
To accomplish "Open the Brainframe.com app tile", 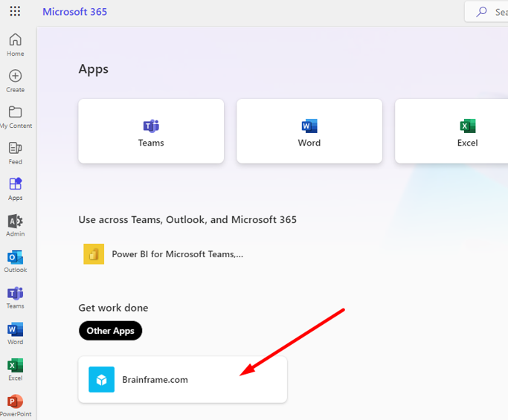I will point(182,380).
